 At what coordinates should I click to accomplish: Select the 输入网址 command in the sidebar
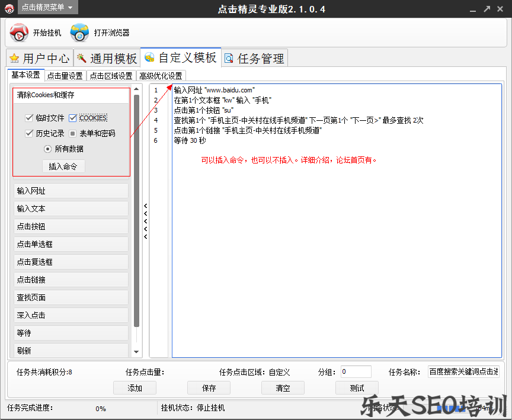coord(71,191)
